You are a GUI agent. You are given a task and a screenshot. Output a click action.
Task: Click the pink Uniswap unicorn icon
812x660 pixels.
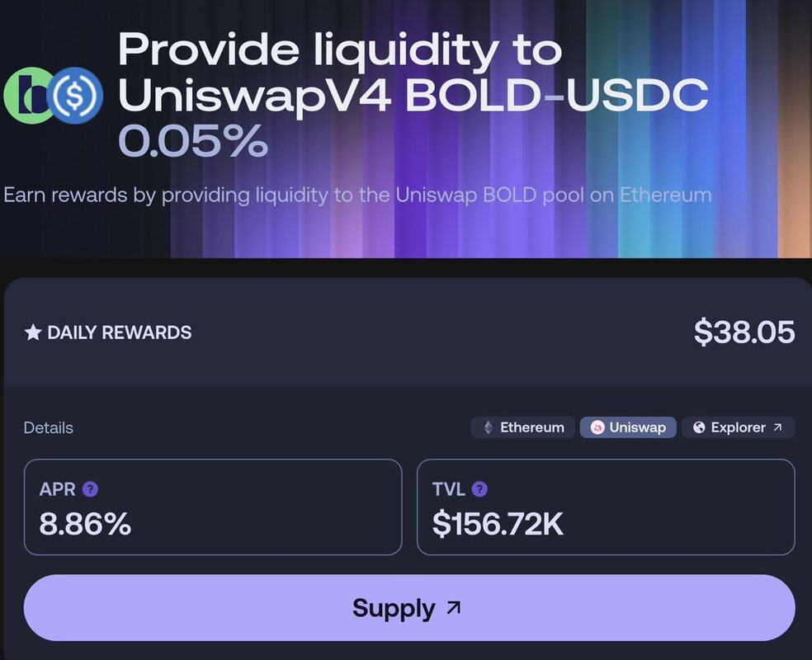click(597, 427)
